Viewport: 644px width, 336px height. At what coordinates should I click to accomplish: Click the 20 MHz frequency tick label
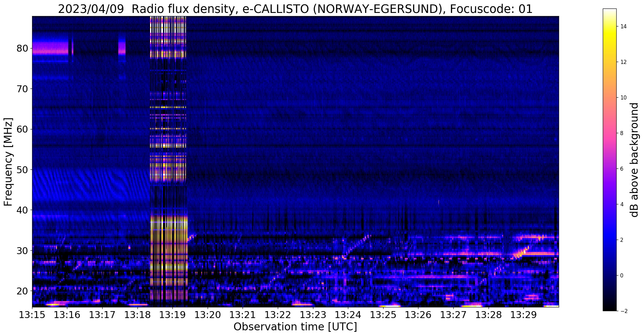coord(22,291)
